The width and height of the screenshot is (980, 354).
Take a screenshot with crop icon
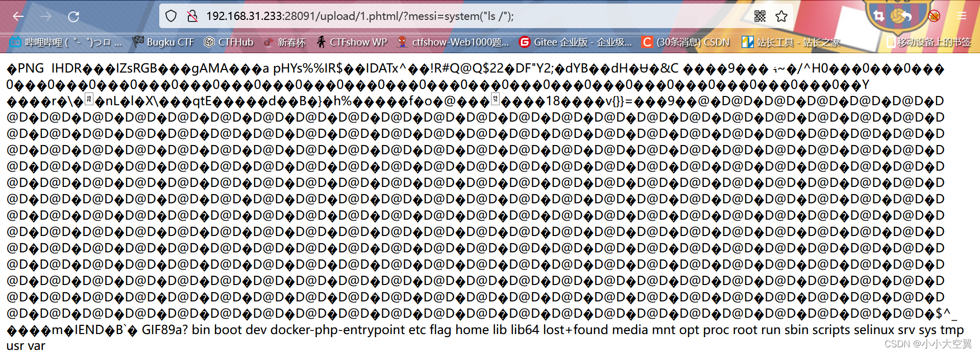(879, 16)
